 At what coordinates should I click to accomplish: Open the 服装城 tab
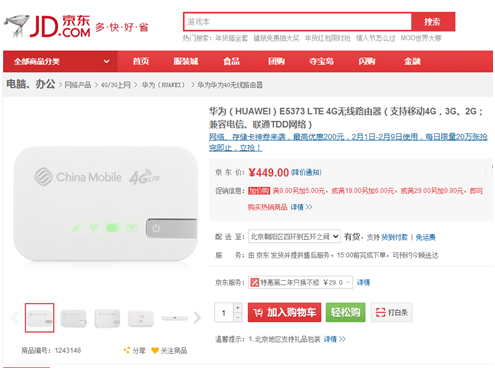186,61
